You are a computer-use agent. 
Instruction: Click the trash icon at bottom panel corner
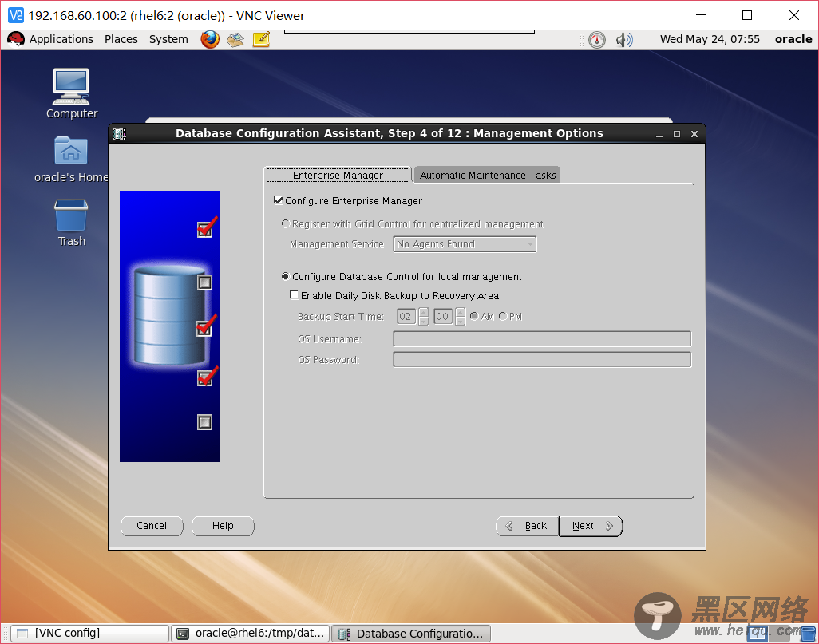pyautogui.click(x=808, y=634)
